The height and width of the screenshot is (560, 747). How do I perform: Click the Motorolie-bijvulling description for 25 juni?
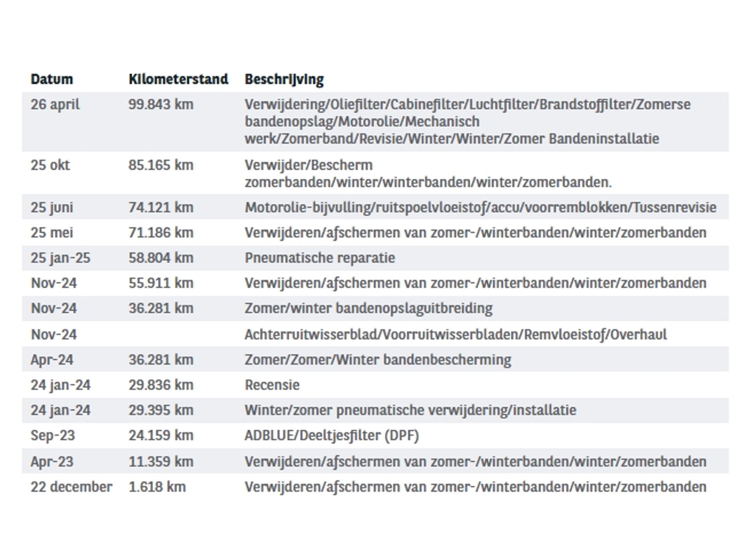pyautogui.click(x=480, y=208)
